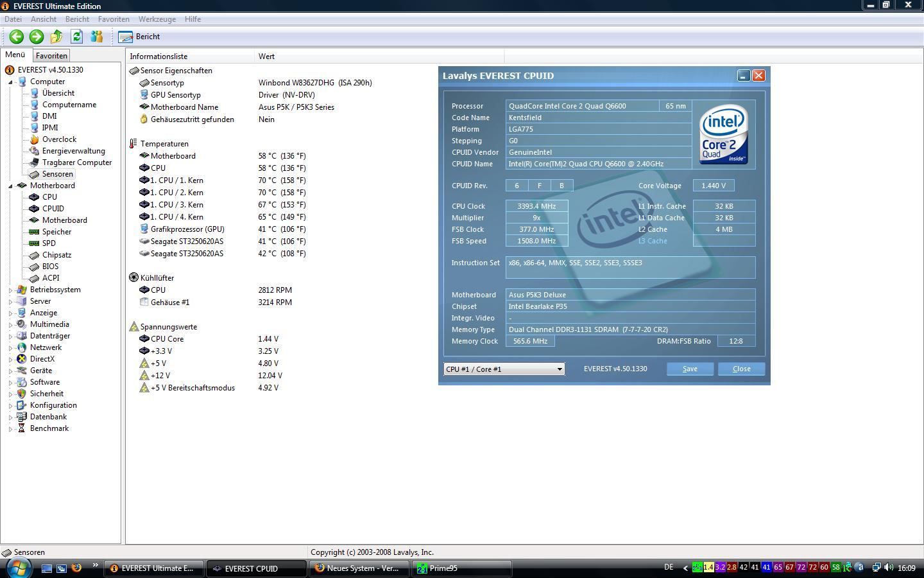Viewport: 924px width, 578px height.
Task: Expand the Multimedia tree node
Action: click(x=11, y=325)
